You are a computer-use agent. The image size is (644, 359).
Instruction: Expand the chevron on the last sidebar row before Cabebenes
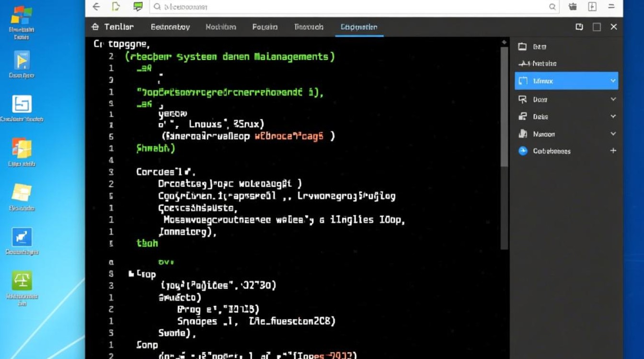click(x=613, y=134)
